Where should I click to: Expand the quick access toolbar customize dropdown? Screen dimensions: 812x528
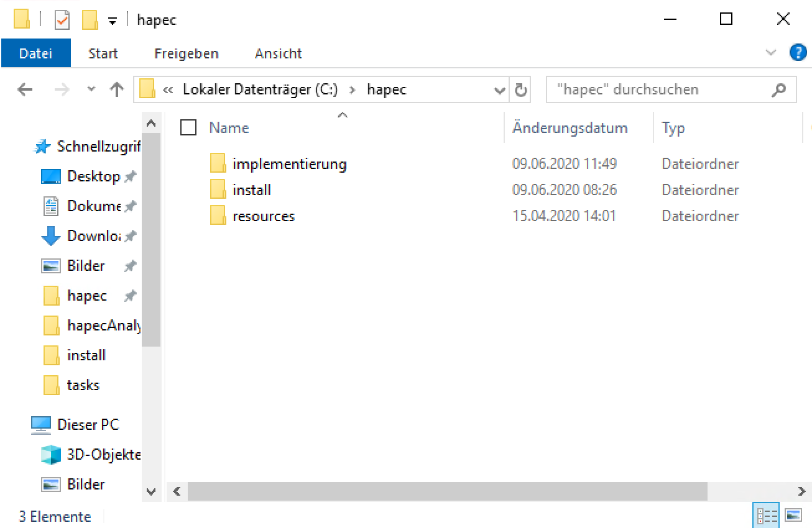pyautogui.click(x=113, y=20)
